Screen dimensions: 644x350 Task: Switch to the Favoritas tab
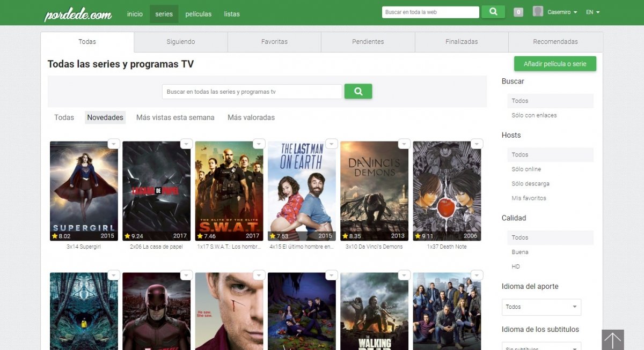(274, 42)
